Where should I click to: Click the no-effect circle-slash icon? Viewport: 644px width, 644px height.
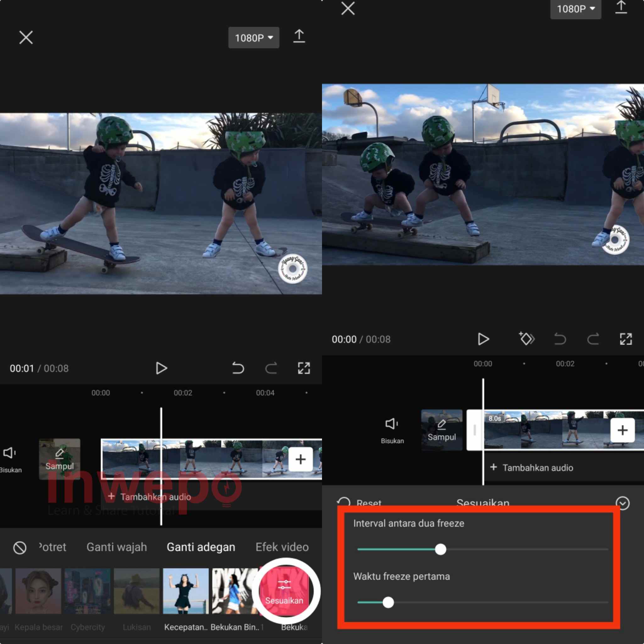coord(20,547)
